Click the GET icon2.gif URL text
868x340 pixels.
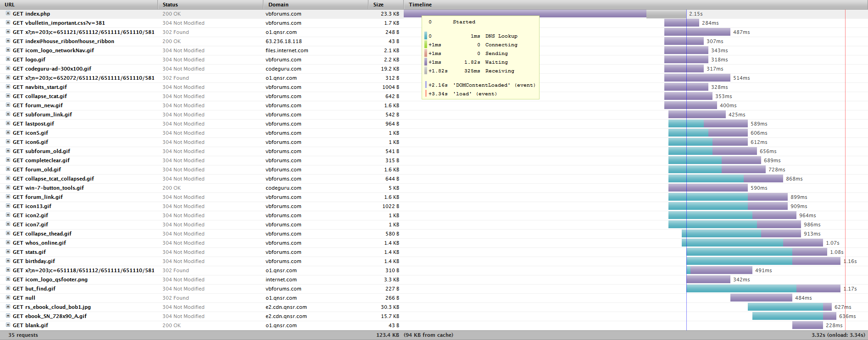pos(30,215)
